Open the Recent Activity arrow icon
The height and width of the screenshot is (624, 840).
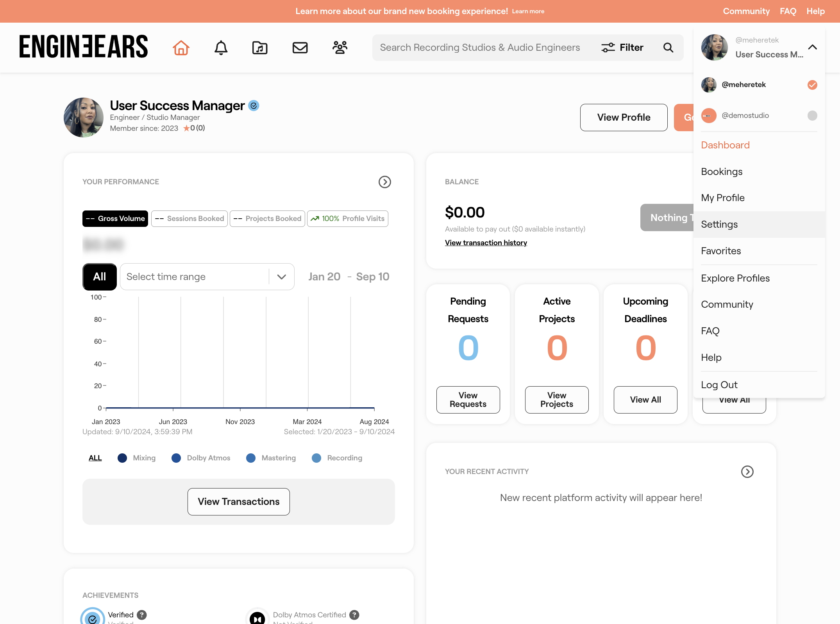pyautogui.click(x=747, y=472)
